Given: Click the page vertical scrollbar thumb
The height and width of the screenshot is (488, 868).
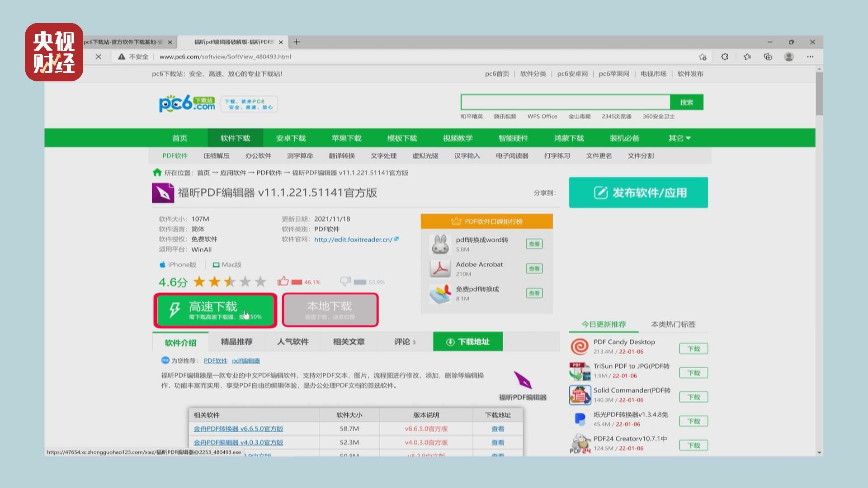Looking at the screenshot, I should pos(819,93).
